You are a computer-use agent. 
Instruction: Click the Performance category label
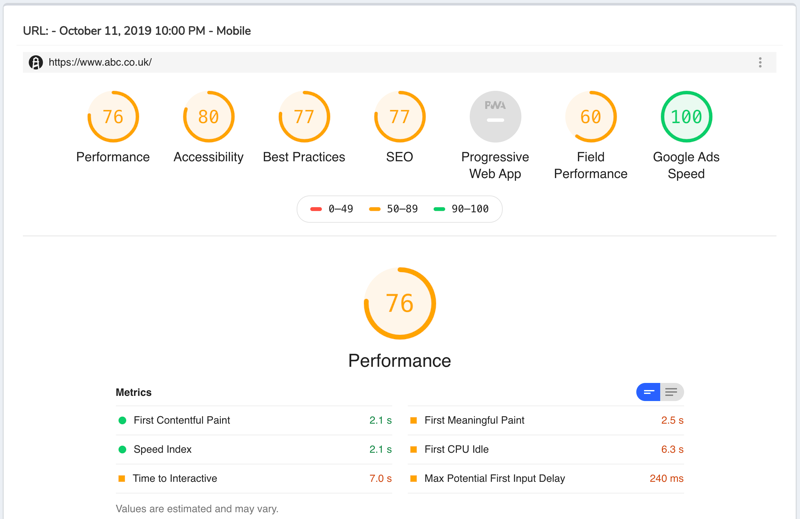[x=113, y=157]
